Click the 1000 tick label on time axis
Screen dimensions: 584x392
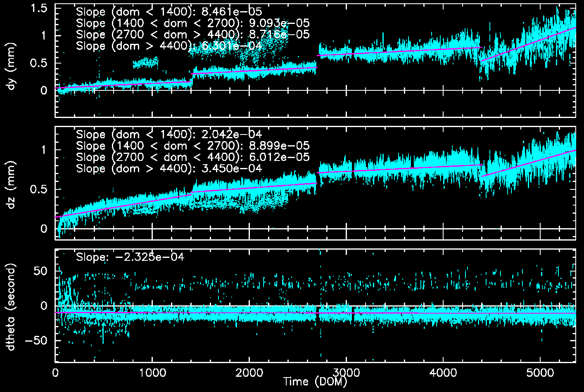coord(152,373)
